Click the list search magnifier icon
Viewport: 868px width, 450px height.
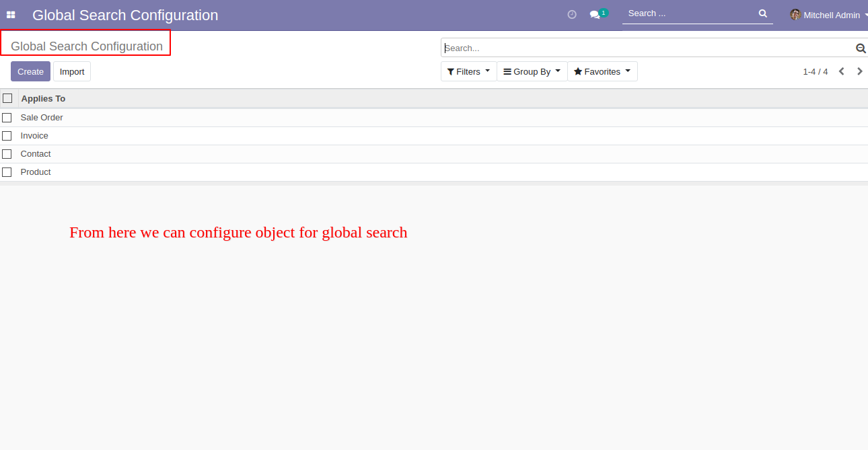(860, 48)
